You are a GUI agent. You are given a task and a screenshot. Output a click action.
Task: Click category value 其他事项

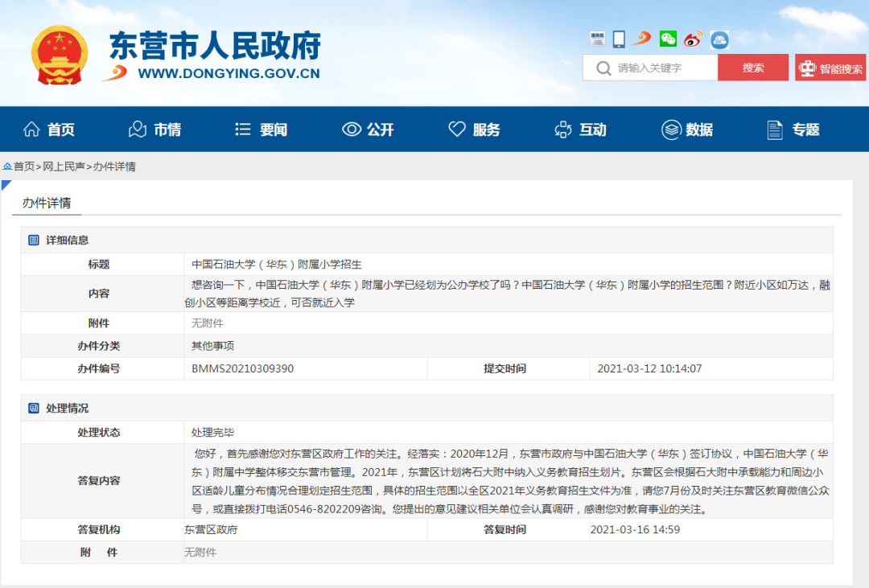point(212,346)
